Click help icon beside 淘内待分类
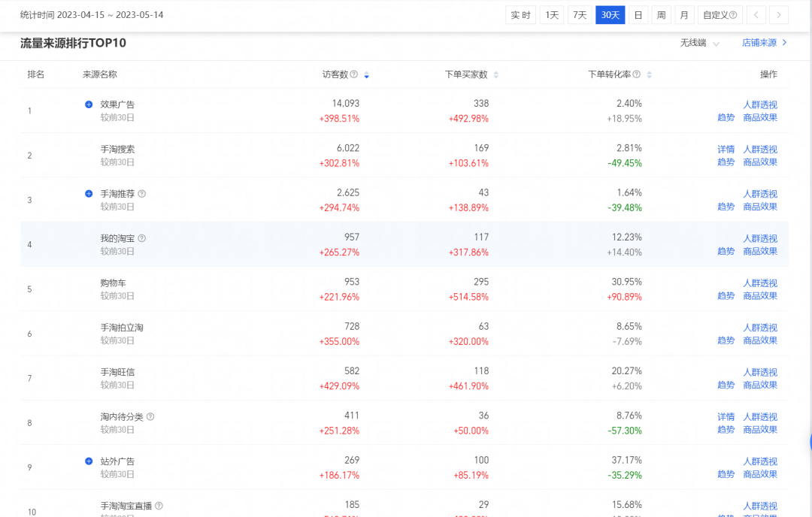This screenshot has width=812, height=517. (x=150, y=416)
